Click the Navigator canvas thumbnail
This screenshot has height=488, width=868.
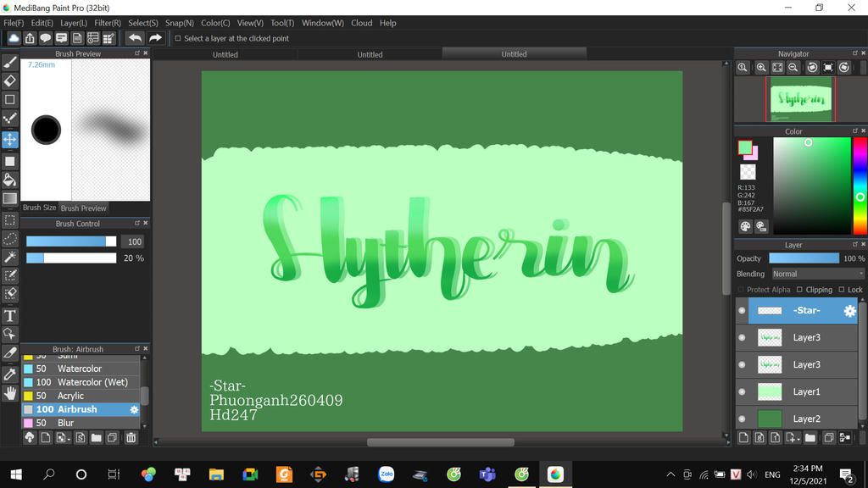click(800, 99)
